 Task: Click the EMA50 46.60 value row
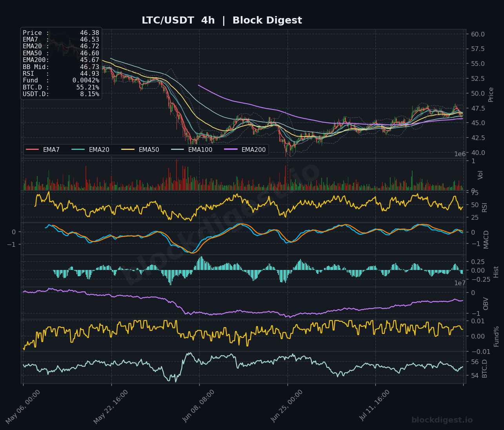pyautogui.click(x=61, y=53)
